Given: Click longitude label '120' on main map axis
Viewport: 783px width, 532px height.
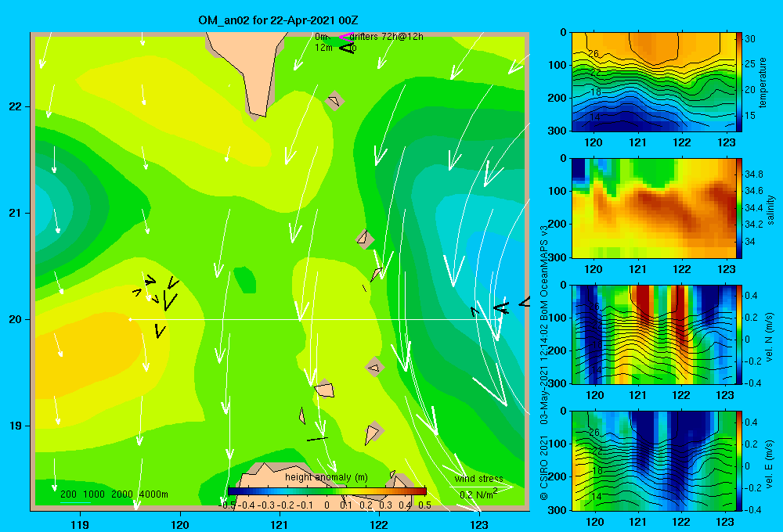Looking at the screenshot, I should point(180,524).
